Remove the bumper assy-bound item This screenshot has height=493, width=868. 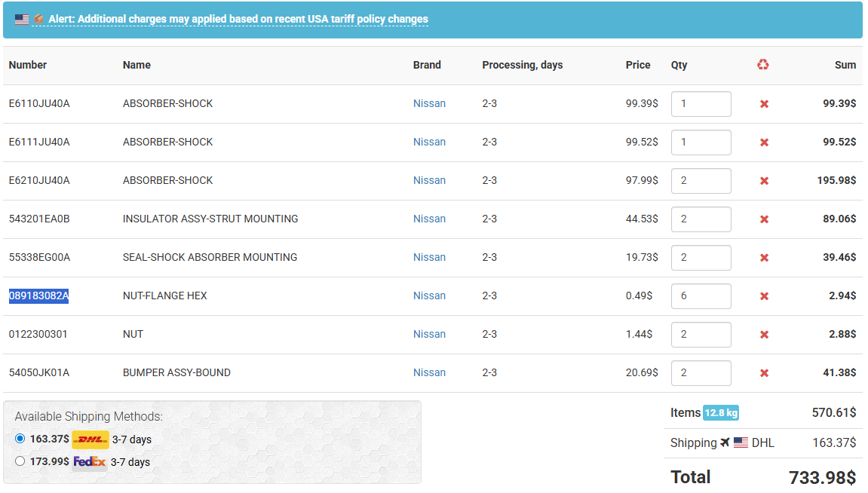point(764,373)
